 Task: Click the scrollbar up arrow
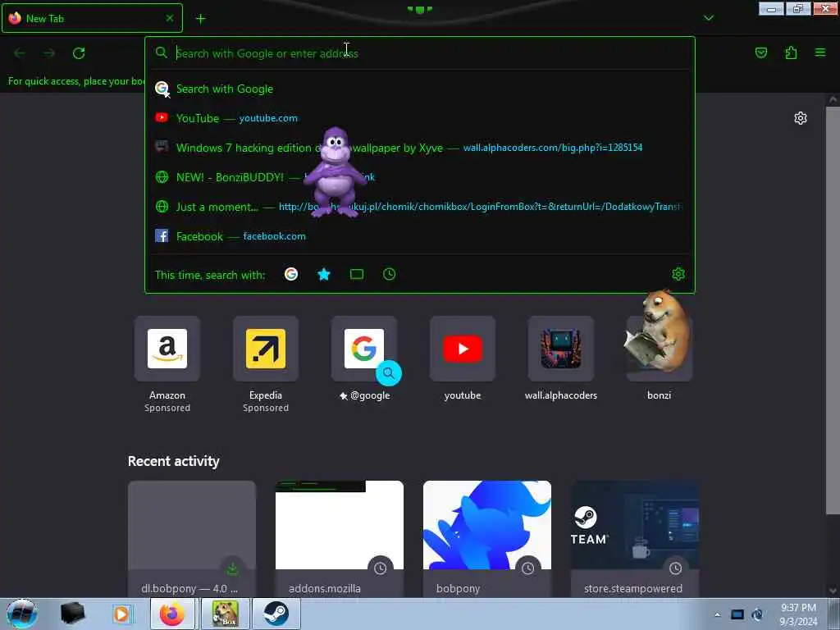[833, 99]
